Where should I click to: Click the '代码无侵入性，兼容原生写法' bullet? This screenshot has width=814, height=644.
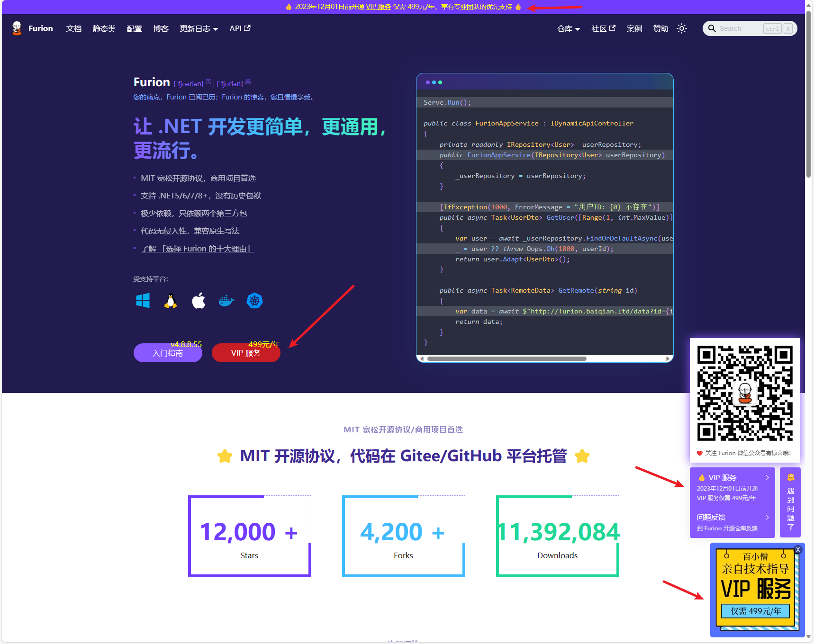[x=190, y=231]
